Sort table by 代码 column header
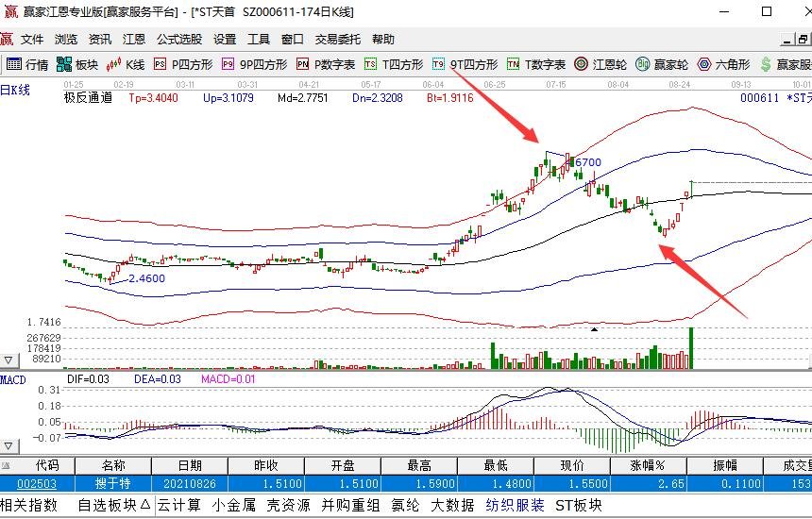This screenshot has height=519, width=812. click(38, 466)
